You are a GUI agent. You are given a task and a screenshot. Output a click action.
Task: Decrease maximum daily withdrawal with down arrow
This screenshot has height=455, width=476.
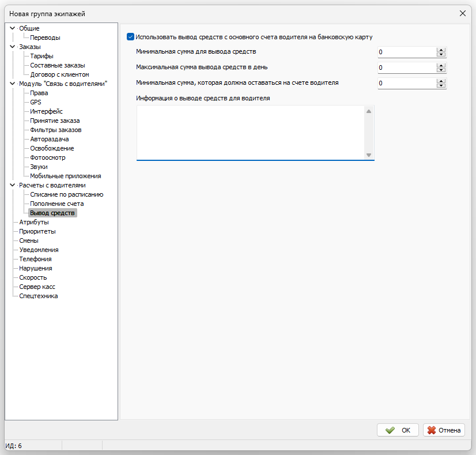pyautogui.click(x=441, y=70)
